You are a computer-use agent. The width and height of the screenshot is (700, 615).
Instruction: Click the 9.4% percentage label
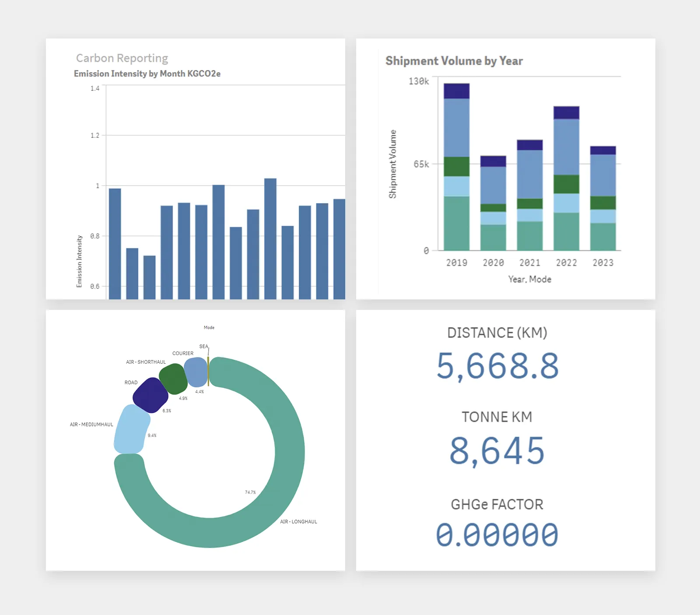152,436
